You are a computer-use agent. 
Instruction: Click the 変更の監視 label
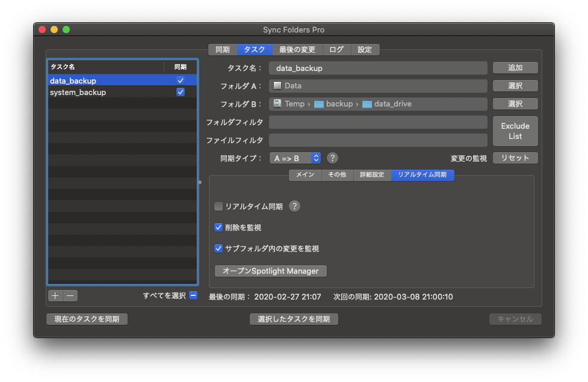point(469,159)
